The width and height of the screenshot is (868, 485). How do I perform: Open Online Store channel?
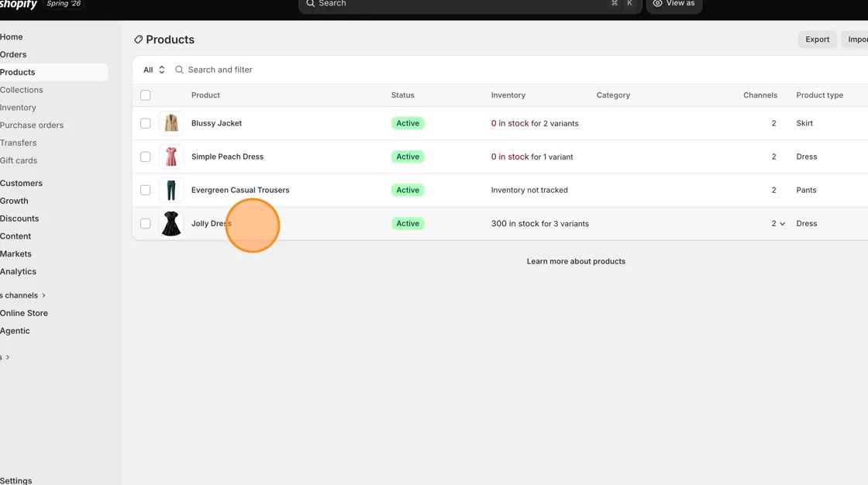click(24, 313)
